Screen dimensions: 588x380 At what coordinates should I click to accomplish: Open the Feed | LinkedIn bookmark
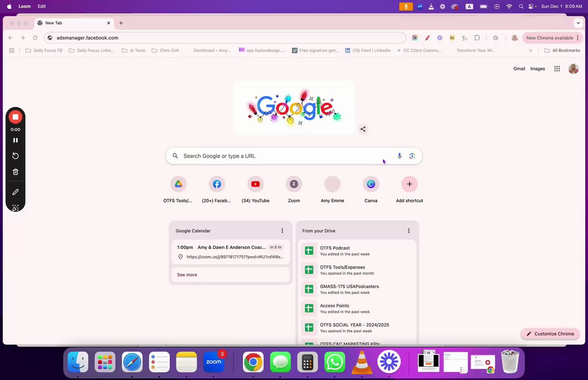pos(368,50)
